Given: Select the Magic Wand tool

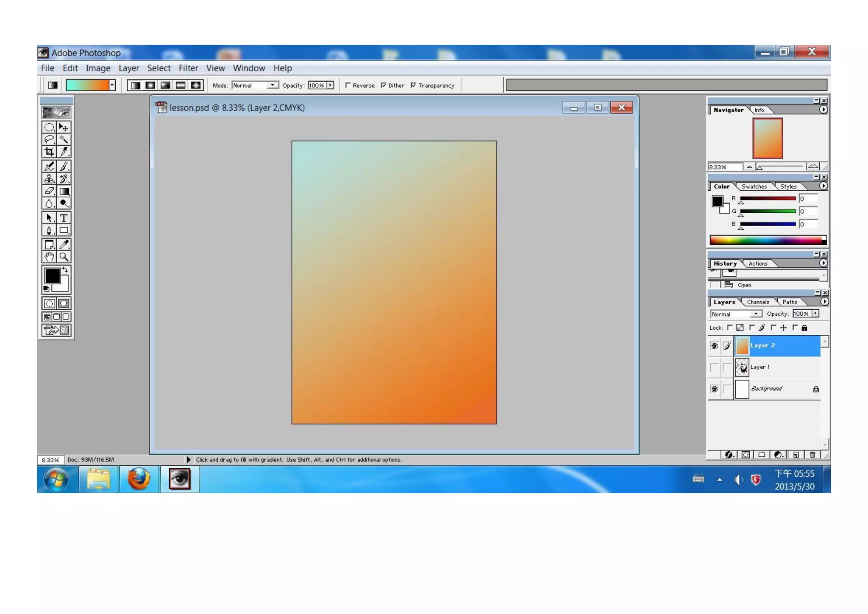Looking at the screenshot, I should (x=64, y=139).
